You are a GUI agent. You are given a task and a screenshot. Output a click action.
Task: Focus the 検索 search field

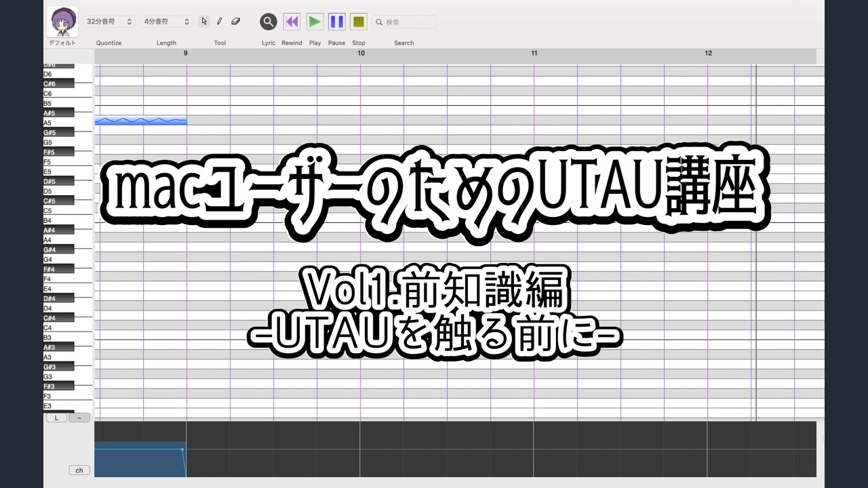(404, 22)
